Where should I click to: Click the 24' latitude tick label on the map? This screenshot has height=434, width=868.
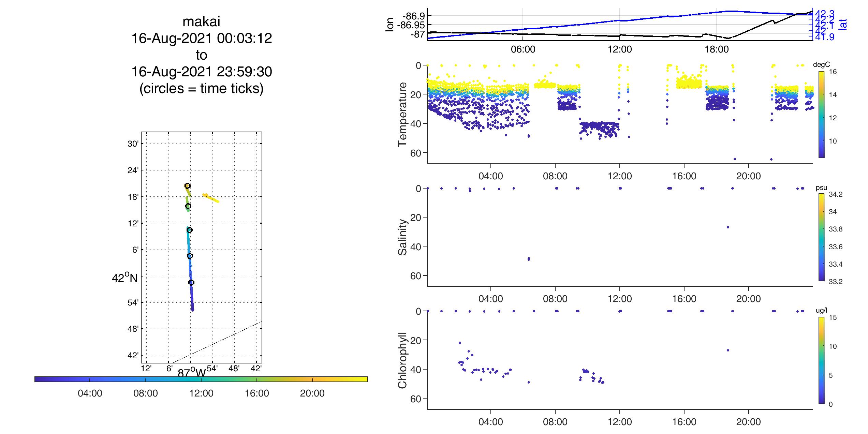pos(133,170)
